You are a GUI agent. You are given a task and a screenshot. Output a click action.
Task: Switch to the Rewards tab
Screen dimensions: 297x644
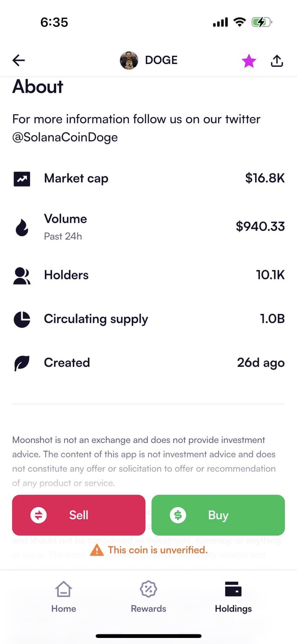[x=148, y=597]
